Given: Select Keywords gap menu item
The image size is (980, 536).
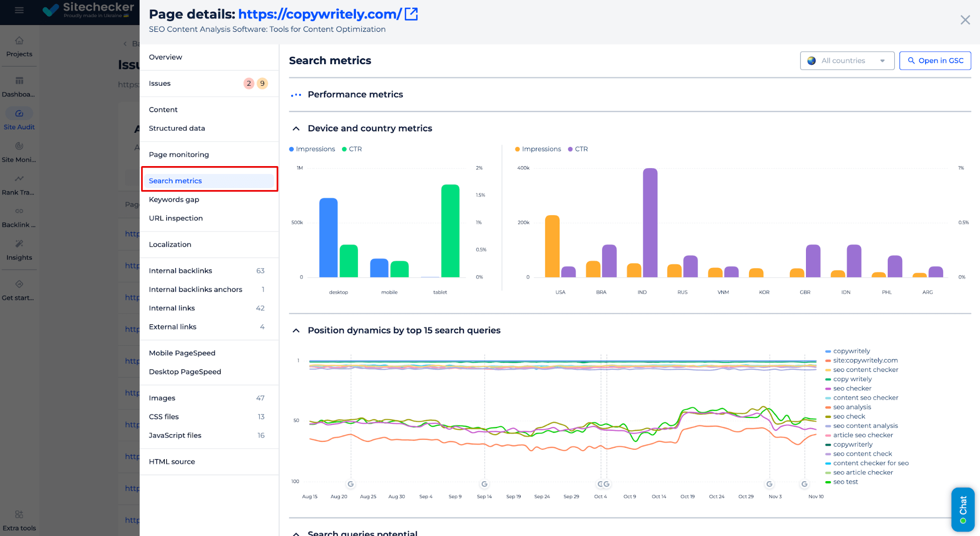Looking at the screenshot, I should 174,199.
